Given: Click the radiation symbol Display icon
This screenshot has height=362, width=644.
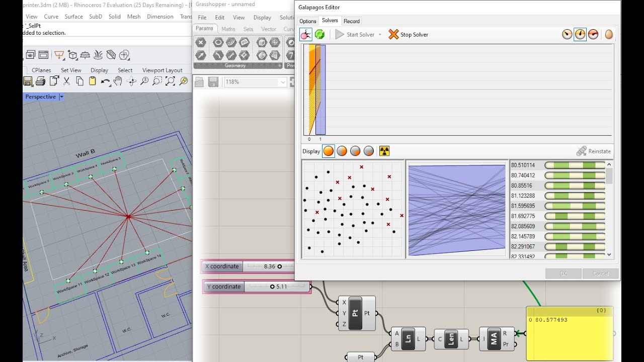Looking at the screenshot, I should point(384,151).
